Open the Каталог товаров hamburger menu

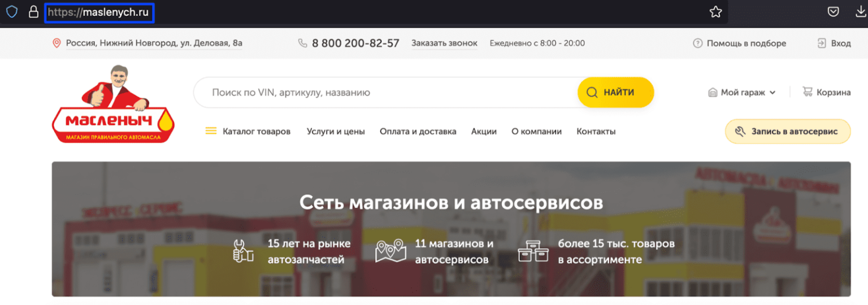[211, 131]
